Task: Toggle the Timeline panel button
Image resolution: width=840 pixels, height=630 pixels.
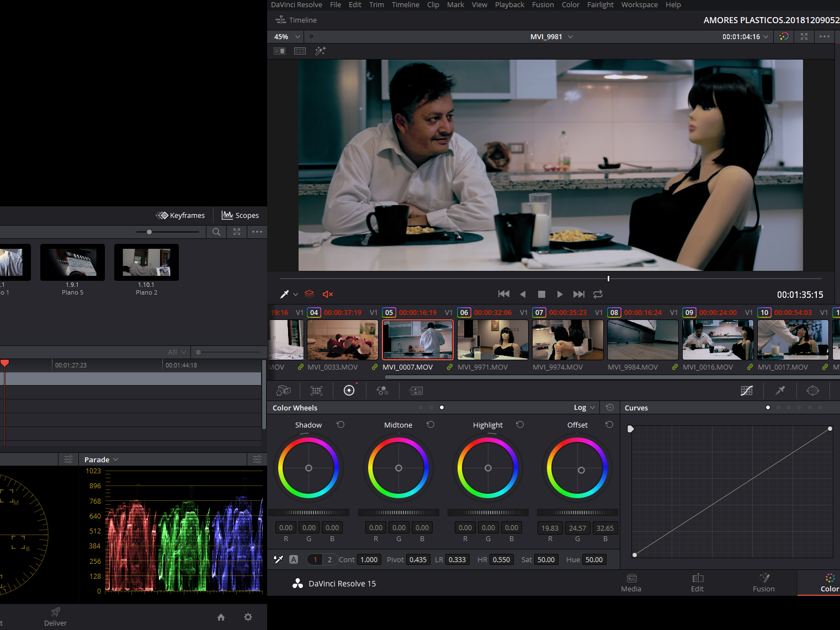Action: [x=296, y=20]
